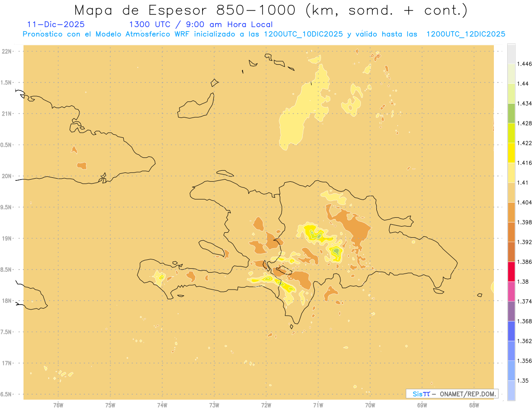This screenshot has height=411, width=532.
Task: Click the '1300 UTC / 9:00 am Hora Local' text
Action: tap(200, 24)
